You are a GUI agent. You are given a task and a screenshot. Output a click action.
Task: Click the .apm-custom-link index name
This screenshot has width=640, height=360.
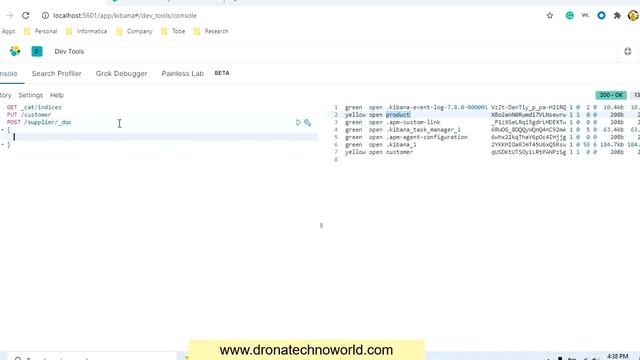(413, 122)
